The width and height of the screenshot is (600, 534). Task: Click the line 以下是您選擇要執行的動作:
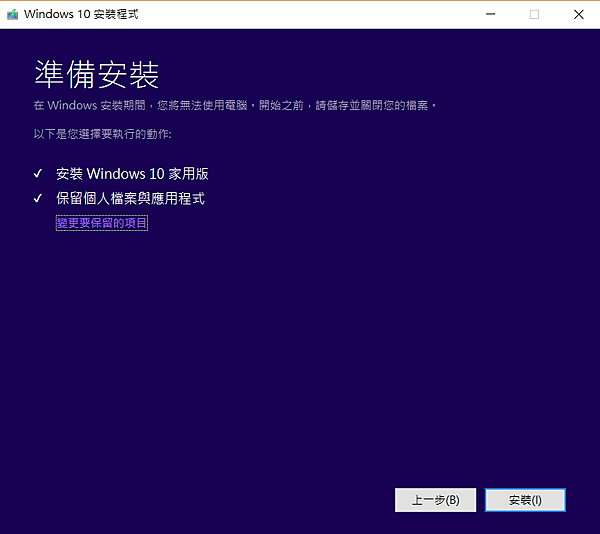pos(103,134)
